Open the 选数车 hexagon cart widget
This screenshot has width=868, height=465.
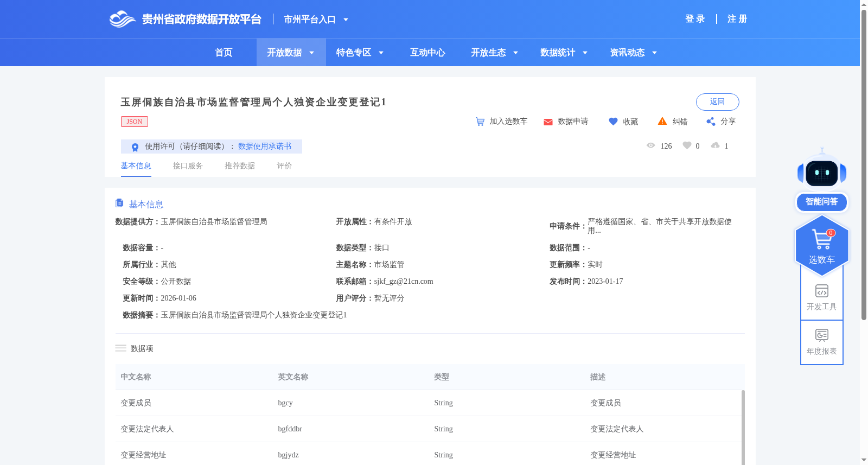(822, 246)
